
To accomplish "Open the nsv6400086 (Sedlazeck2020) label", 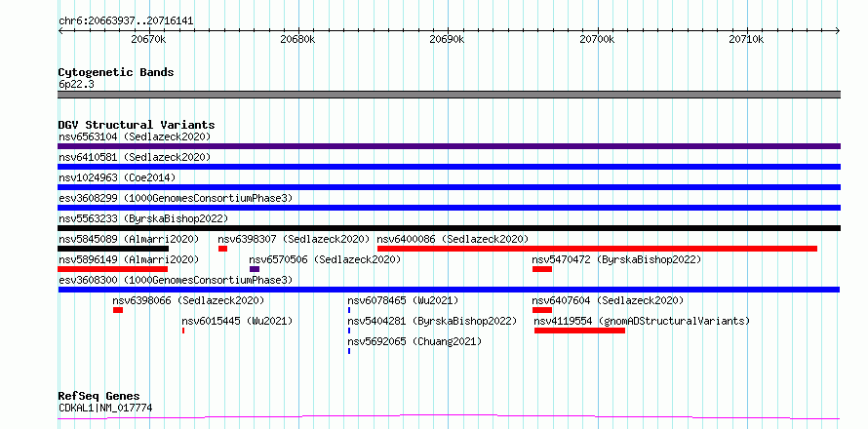I will [453, 239].
